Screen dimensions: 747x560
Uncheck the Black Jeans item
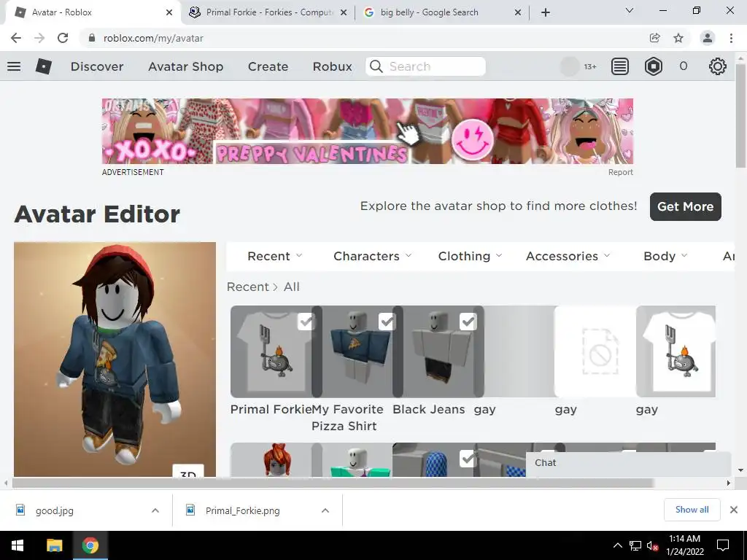pyautogui.click(x=468, y=322)
